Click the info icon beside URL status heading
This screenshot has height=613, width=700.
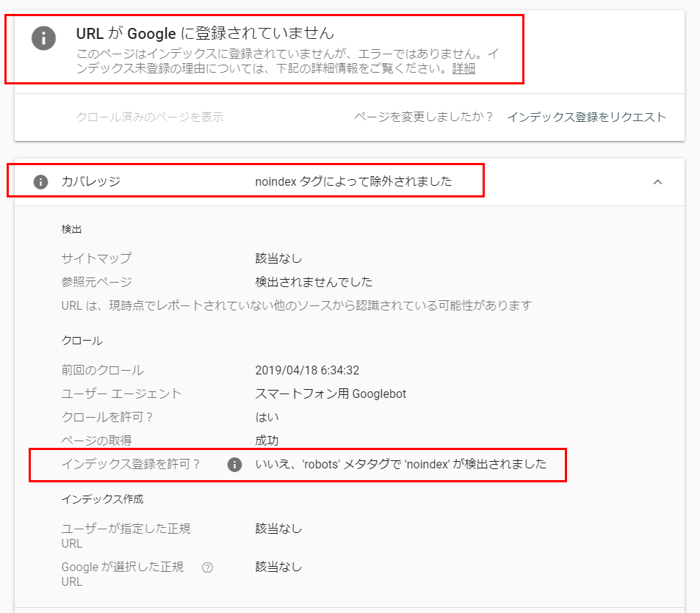tap(43, 38)
